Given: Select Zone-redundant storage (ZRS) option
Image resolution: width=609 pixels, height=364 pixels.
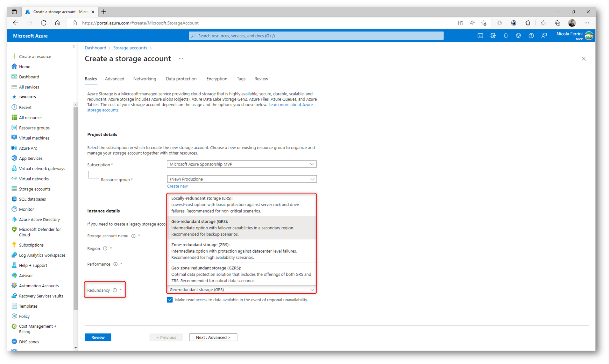Looking at the screenshot, I should pos(242,251).
